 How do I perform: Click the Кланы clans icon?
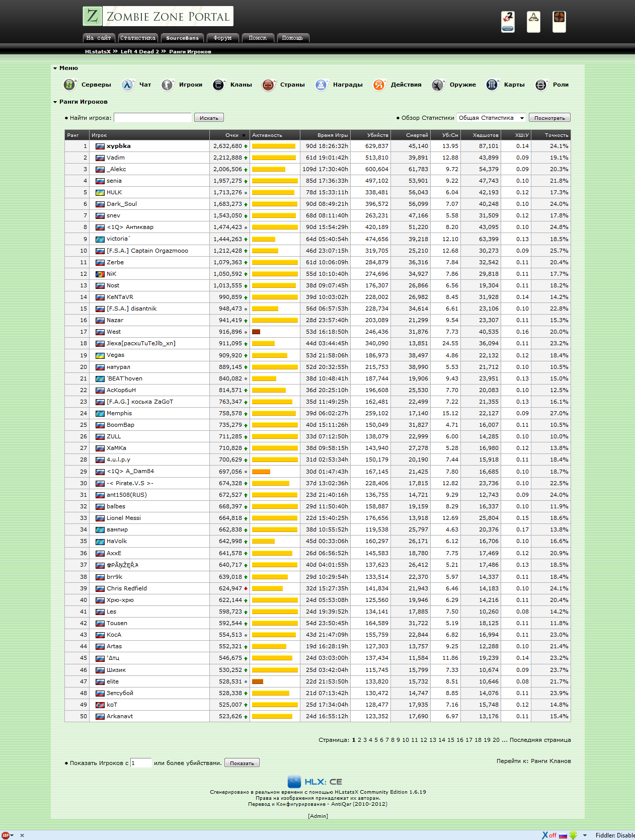[x=218, y=85]
